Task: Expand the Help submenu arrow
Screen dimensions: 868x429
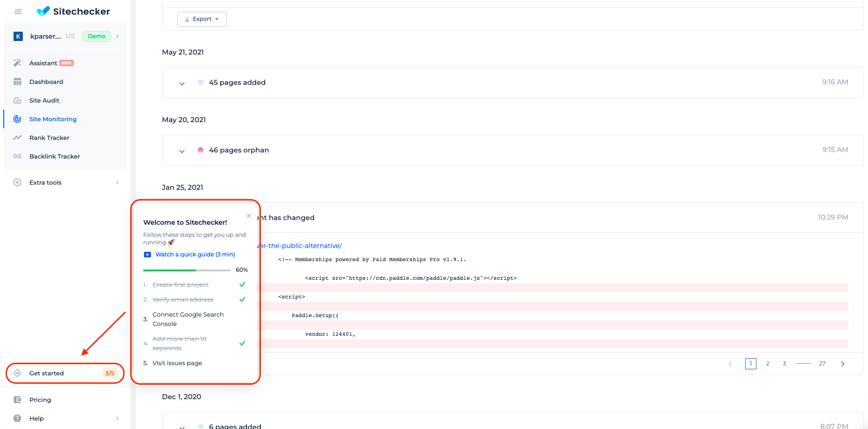Action: pos(117,418)
